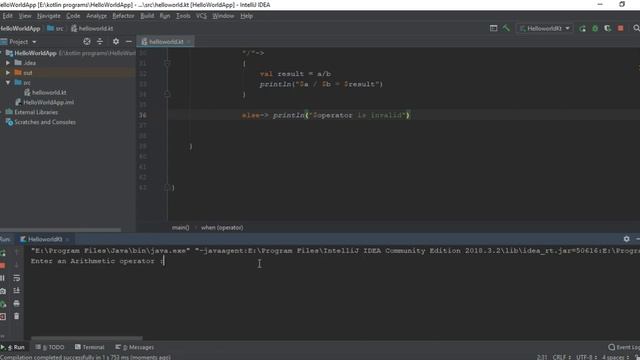Click src breadcrumb in navigation bar
The height and width of the screenshot is (360, 640).
55,29
